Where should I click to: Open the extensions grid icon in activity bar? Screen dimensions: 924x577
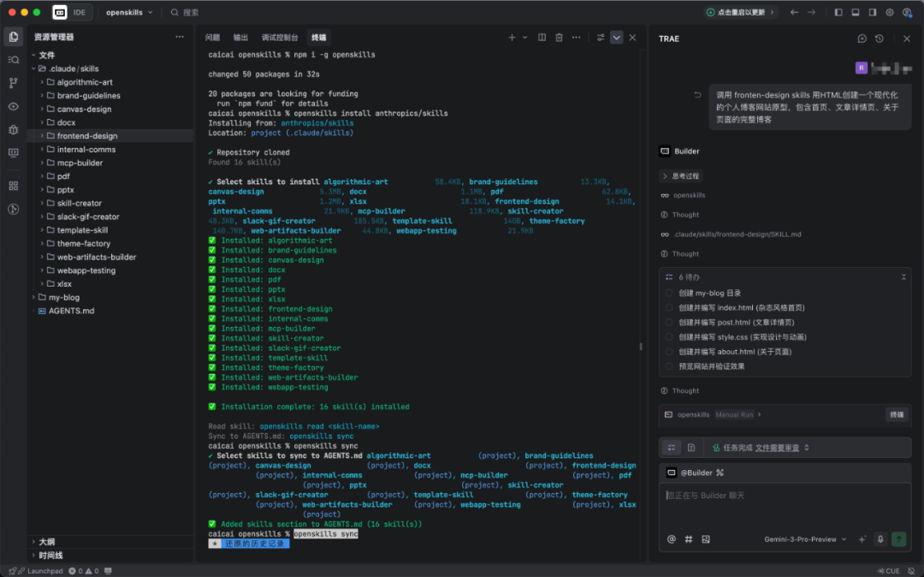point(13,186)
